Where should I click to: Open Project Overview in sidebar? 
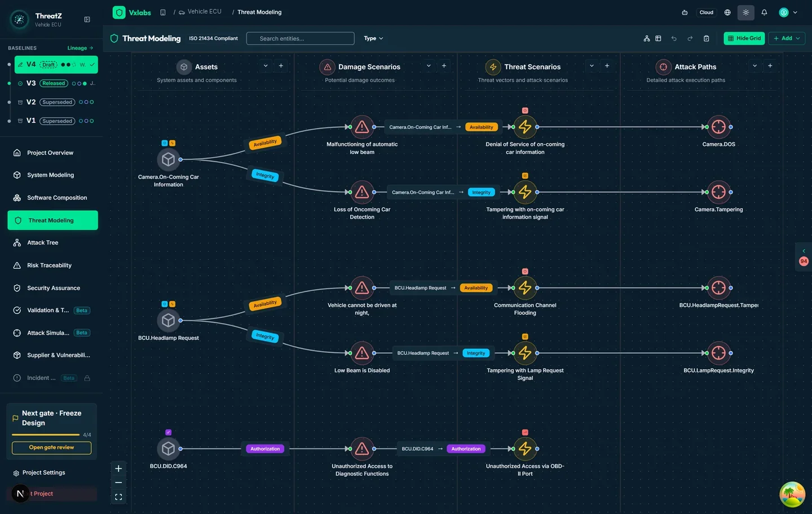52,153
